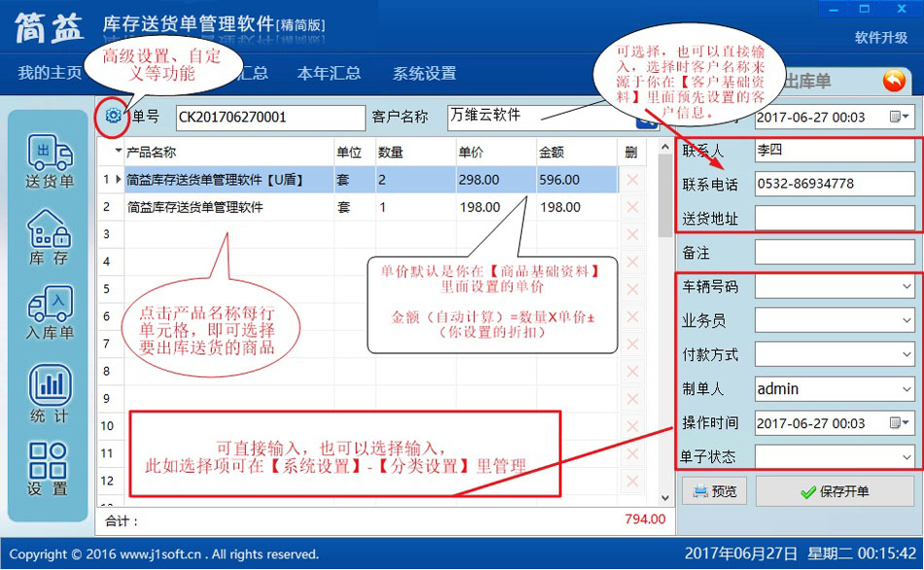Click the 送货地址 input field
This screenshot has width=924, height=570.
(x=835, y=218)
